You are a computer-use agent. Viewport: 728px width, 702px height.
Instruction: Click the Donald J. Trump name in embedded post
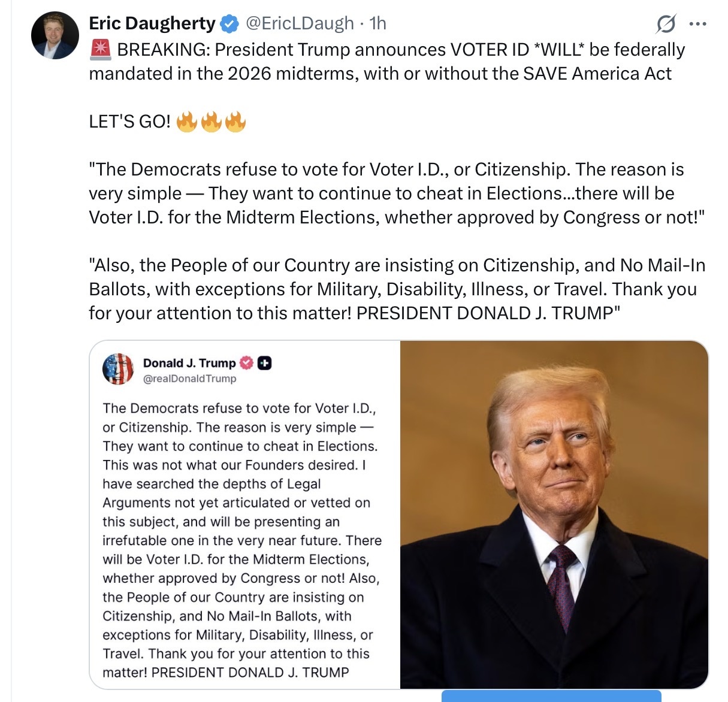coord(189,363)
